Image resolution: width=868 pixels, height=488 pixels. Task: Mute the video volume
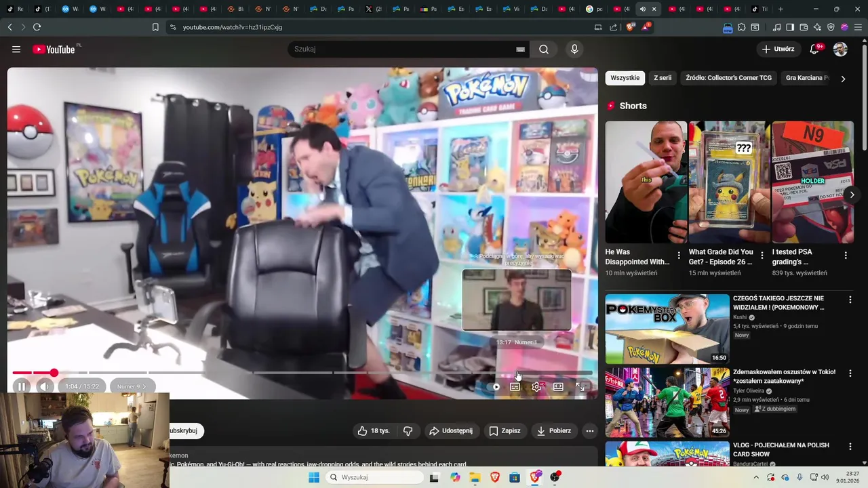point(45,386)
